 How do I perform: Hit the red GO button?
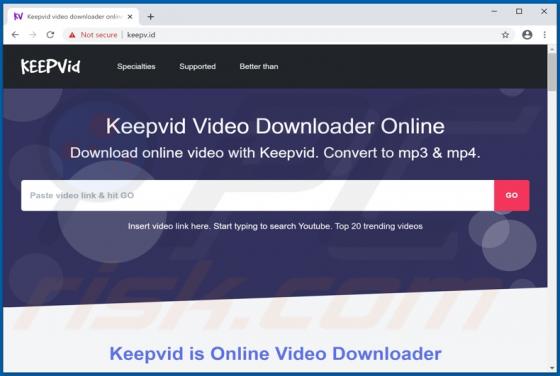click(x=512, y=195)
